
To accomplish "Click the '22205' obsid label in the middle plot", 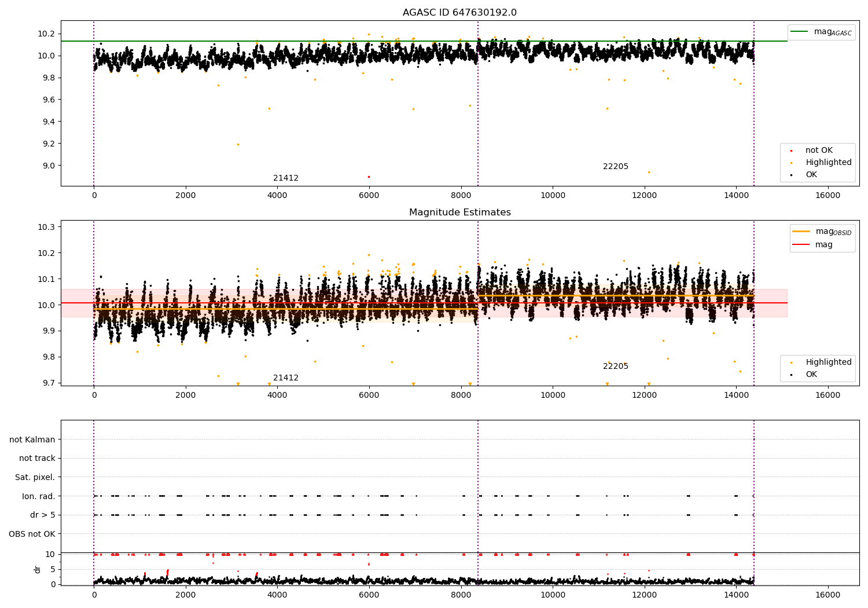I will pyautogui.click(x=616, y=367).
